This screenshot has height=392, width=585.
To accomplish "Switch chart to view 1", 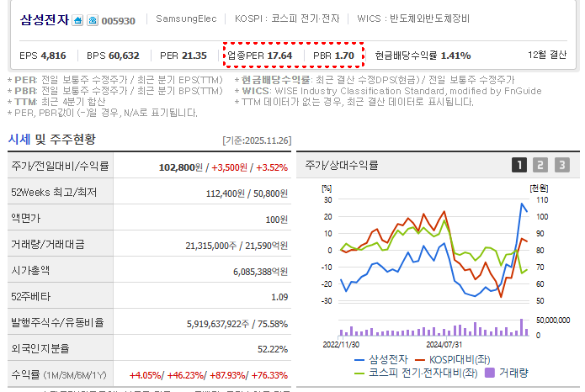I will click(519, 165).
